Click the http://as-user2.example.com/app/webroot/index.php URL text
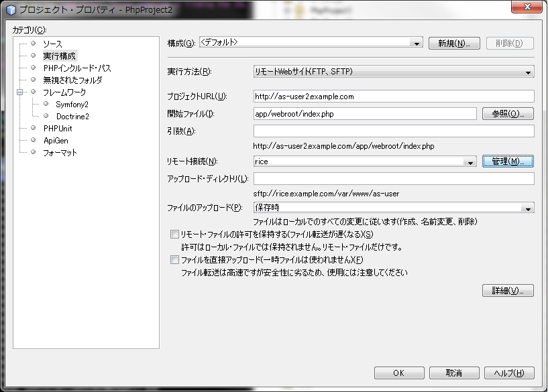 343,146
